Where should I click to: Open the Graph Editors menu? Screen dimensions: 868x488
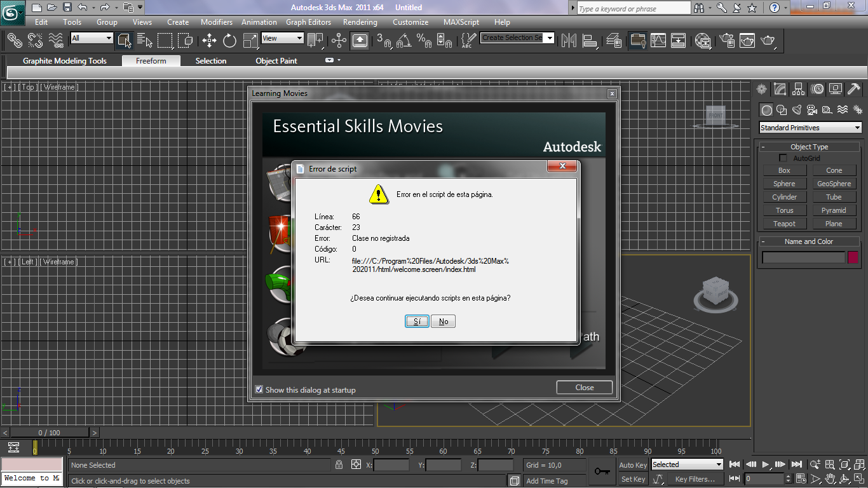[x=309, y=22]
